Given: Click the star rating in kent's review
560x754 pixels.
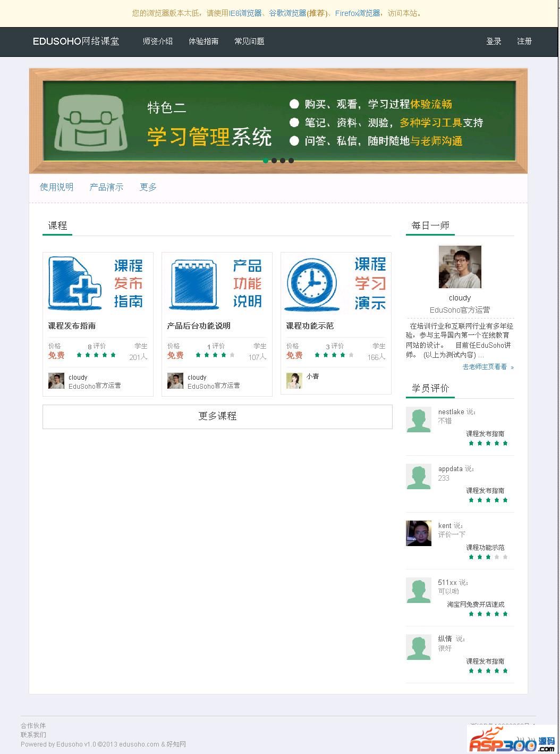Looking at the screenshot, I should [488, 557].
